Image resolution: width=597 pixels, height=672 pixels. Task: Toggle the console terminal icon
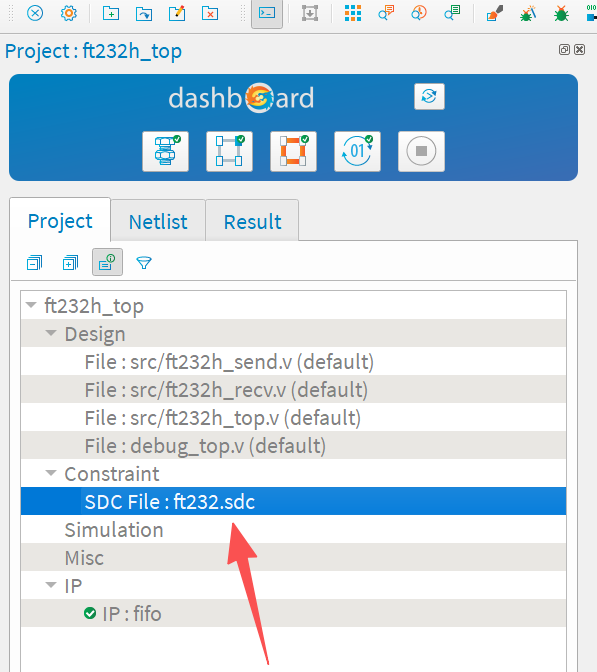click(267, 13)
